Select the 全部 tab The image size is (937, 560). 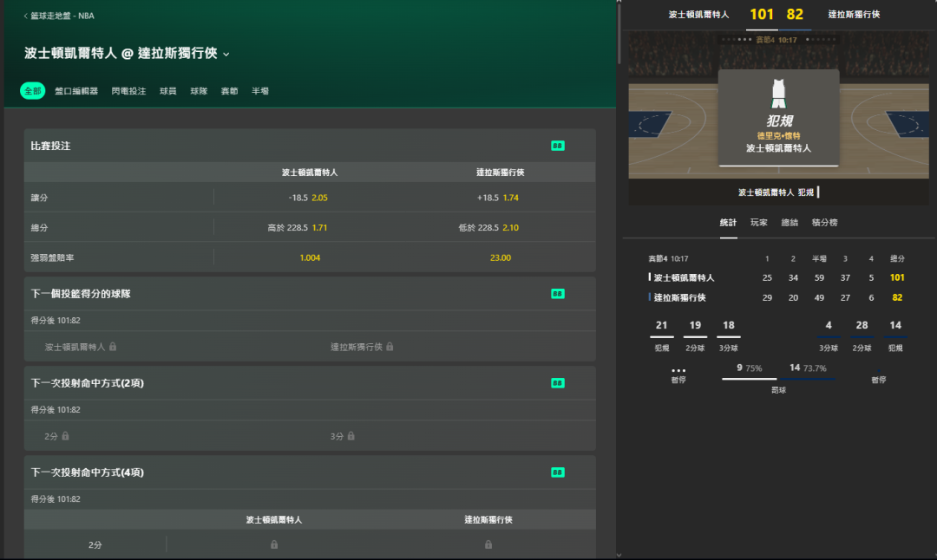point(32,91)
